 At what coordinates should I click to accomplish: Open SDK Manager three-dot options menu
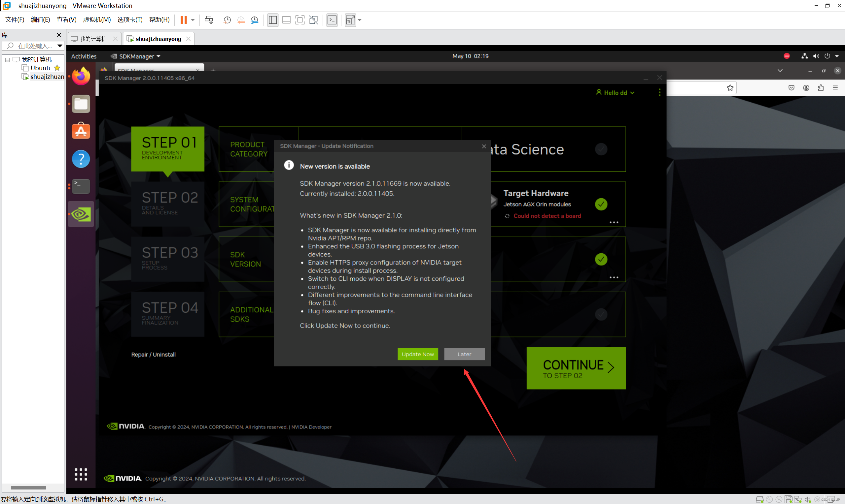pyautogui.click(x=659, y=92)
